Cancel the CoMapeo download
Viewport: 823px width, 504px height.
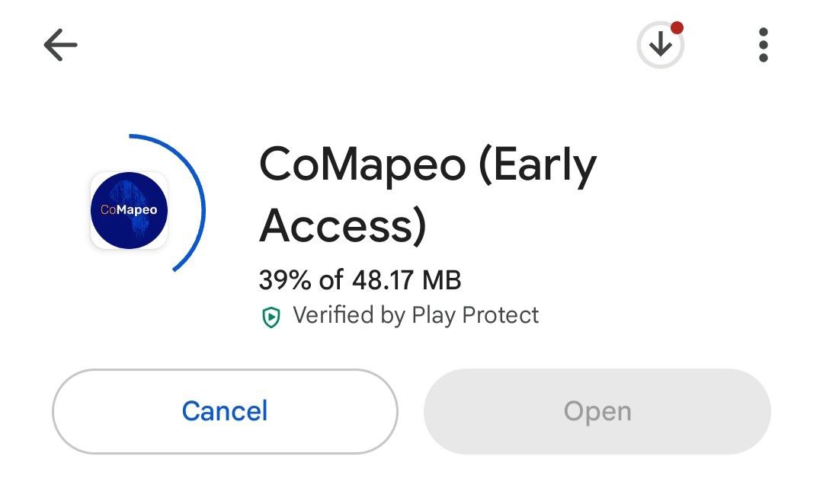(x=225, y=411)
